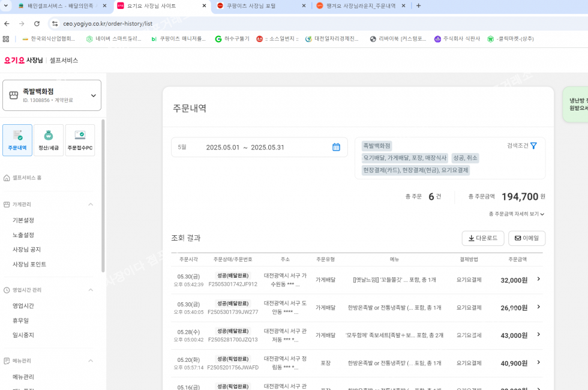Open the Chrome apps grid icon in bookmarks bar
This screenshot has width=588, height=390.
(6, 39)
